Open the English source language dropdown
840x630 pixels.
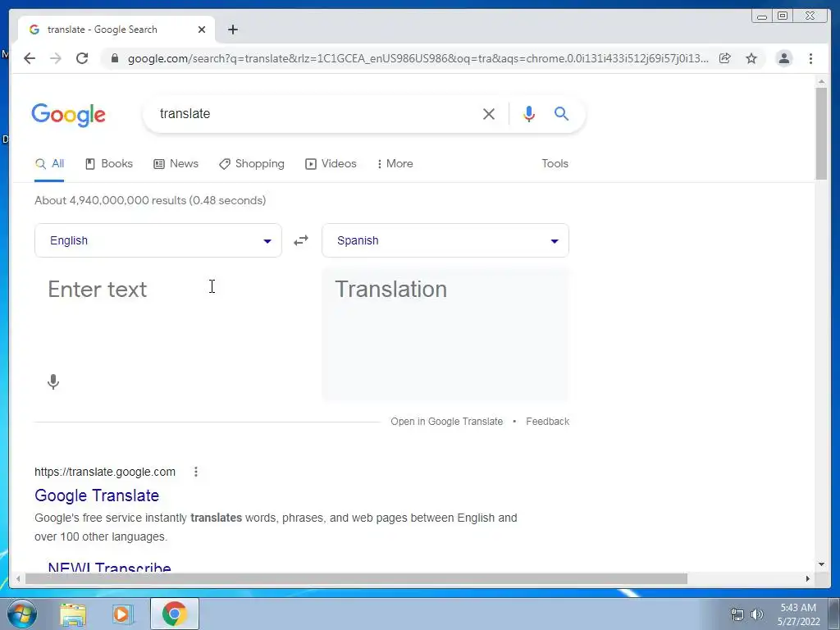point(158,240)
